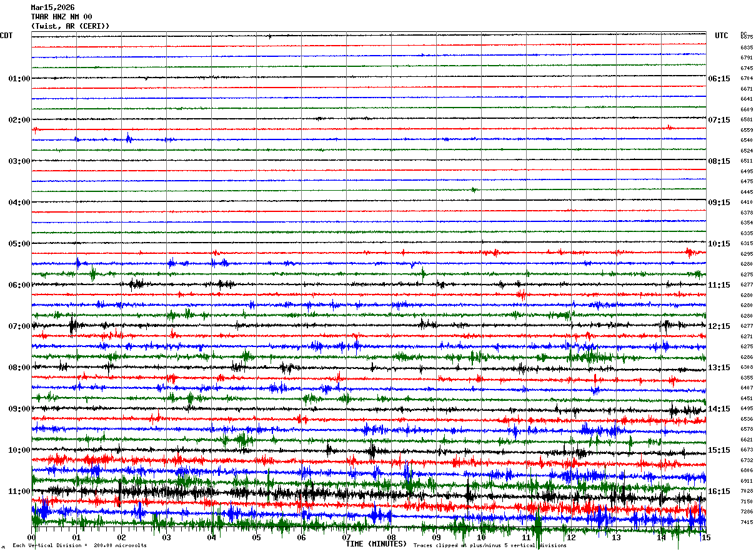Click the DC offset value 6378
756x554 pixels.
747,213
